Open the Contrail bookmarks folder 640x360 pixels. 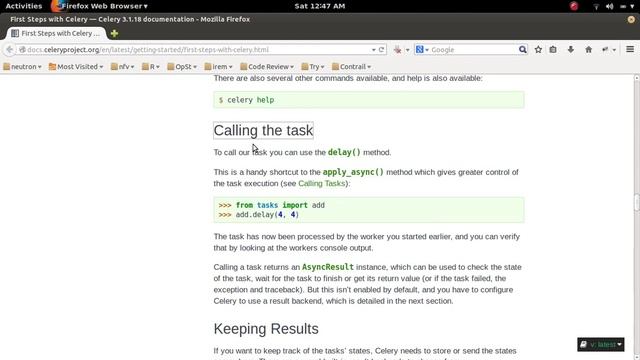(351, 67)
